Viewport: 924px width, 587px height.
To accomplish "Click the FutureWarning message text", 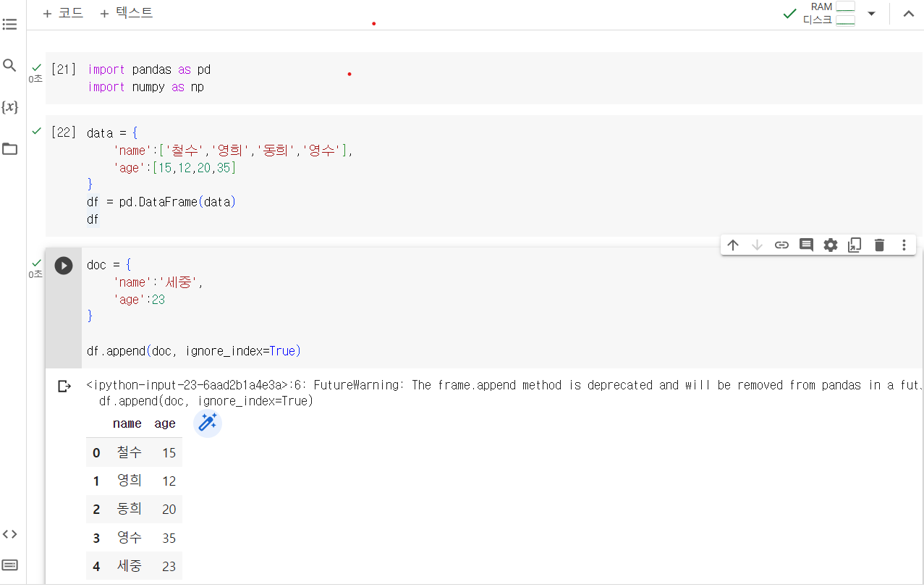I will coord(504,385).
